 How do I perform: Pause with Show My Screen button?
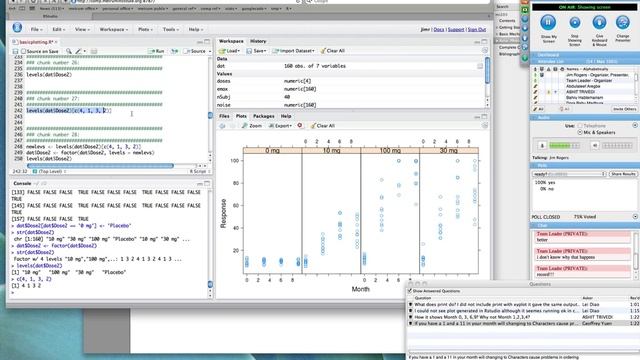(x=548, y=22)
